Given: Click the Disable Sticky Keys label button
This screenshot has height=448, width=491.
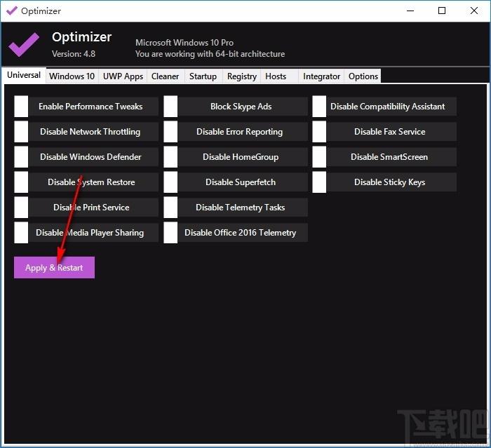Looking at the screenshot, I should coord(391,182).
